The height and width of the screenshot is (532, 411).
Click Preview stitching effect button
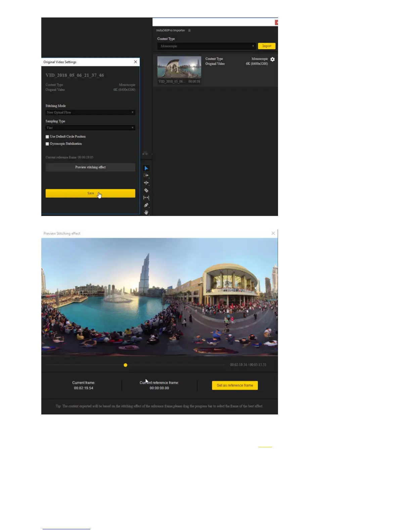90,167
